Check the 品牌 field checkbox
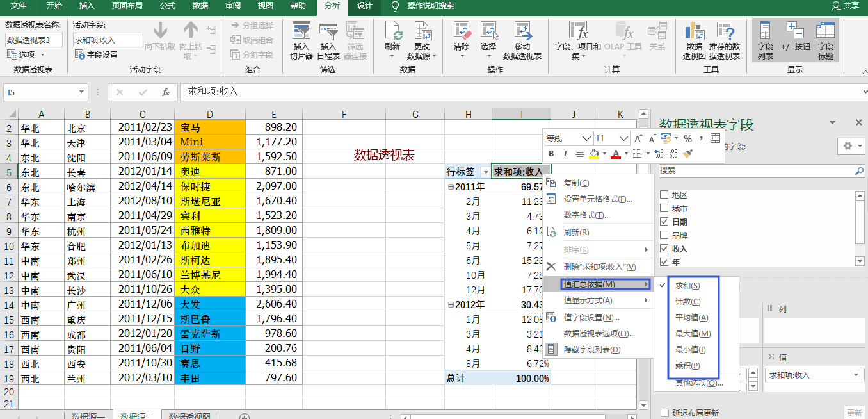 tap(664, 235)
